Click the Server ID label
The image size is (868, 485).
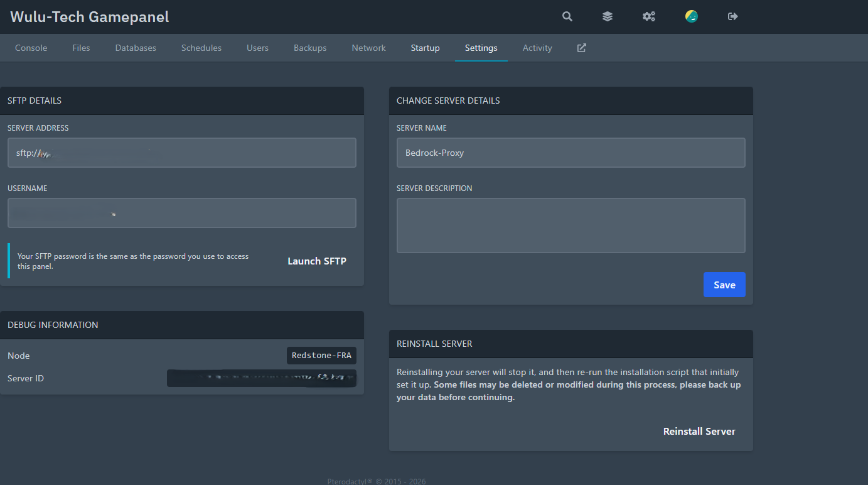[x=26, y=378]
